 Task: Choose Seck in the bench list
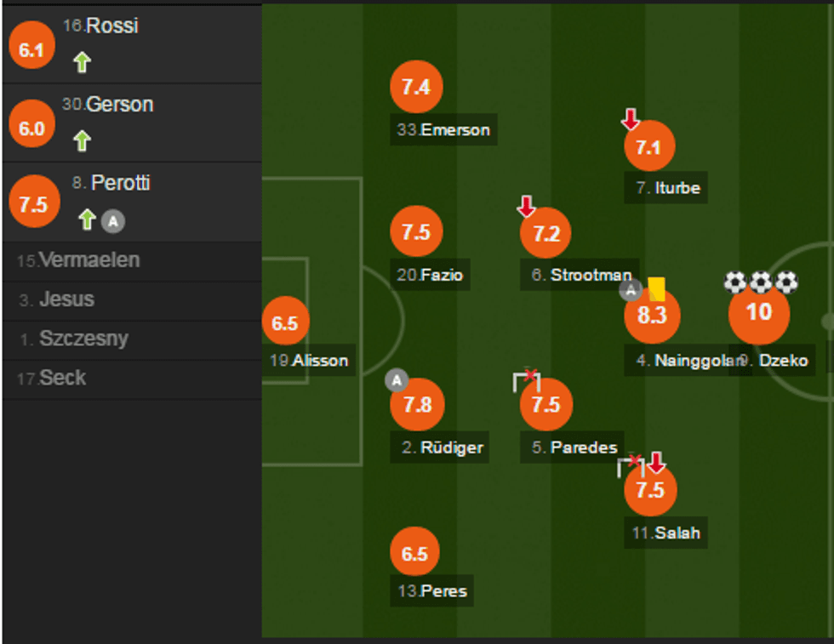[61, 378]
